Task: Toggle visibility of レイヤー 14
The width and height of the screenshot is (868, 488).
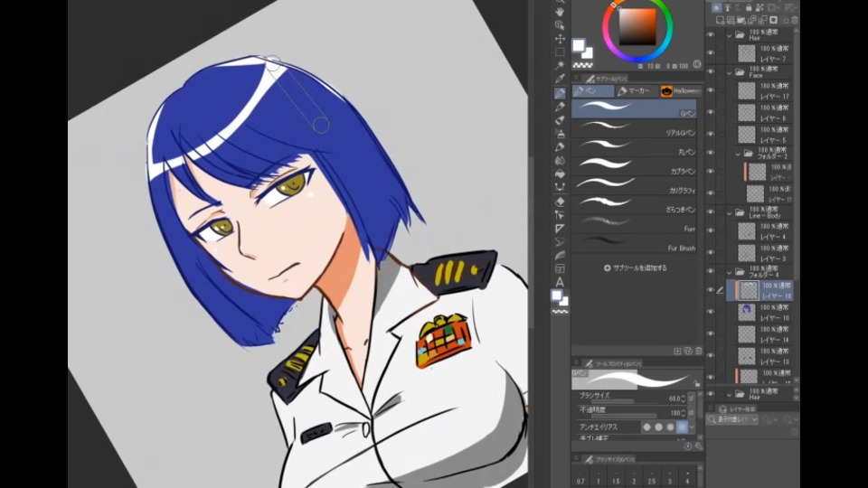Action: tap(711, 334)
